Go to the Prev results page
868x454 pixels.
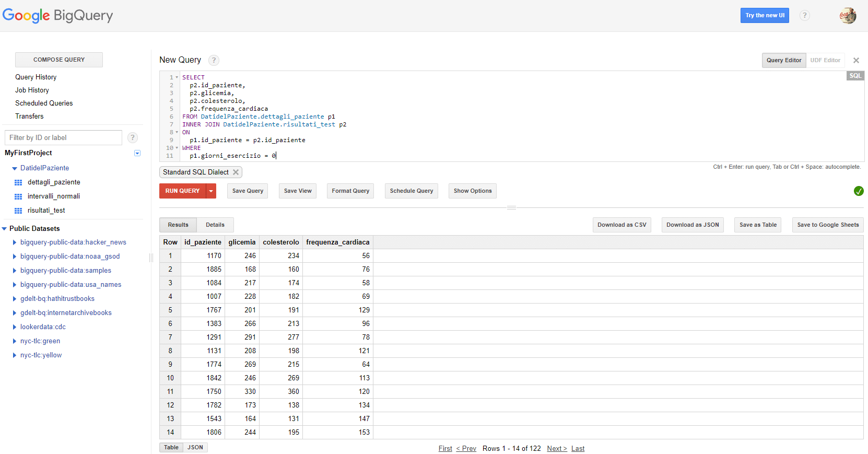click(x=466, y=448)
